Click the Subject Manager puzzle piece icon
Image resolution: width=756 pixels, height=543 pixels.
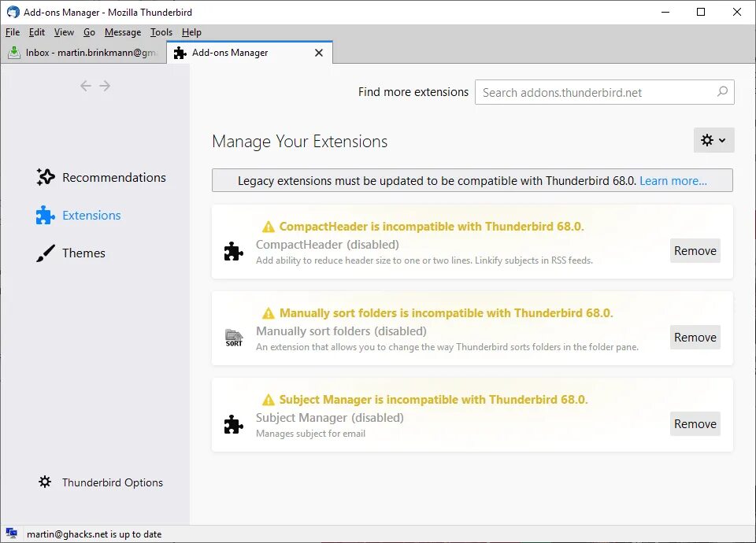234,424
